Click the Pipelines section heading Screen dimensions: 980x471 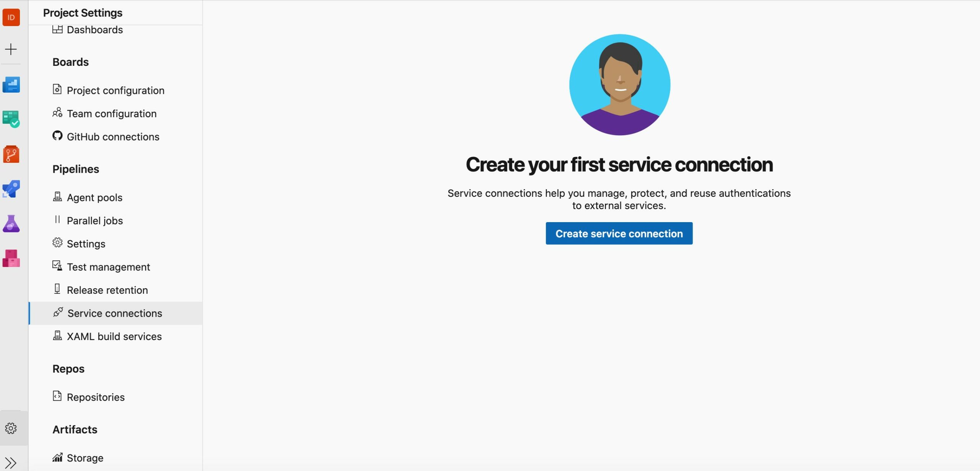tap(76, 169)
